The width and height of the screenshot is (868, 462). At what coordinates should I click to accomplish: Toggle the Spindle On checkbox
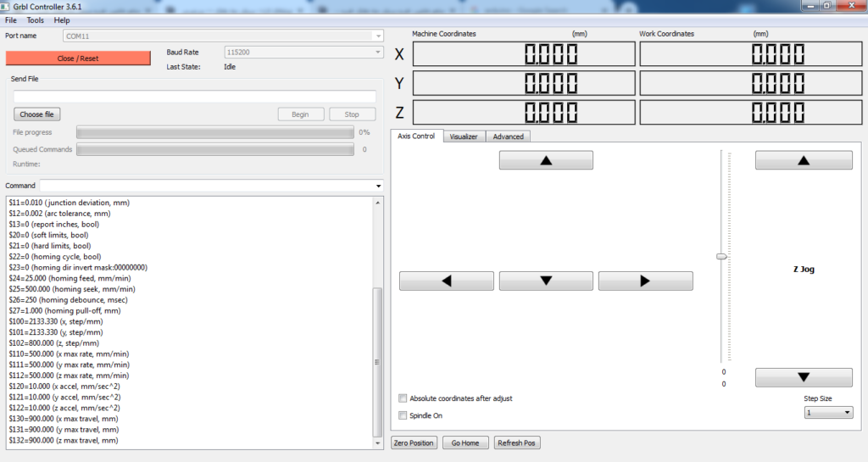(x=403, y=415)
